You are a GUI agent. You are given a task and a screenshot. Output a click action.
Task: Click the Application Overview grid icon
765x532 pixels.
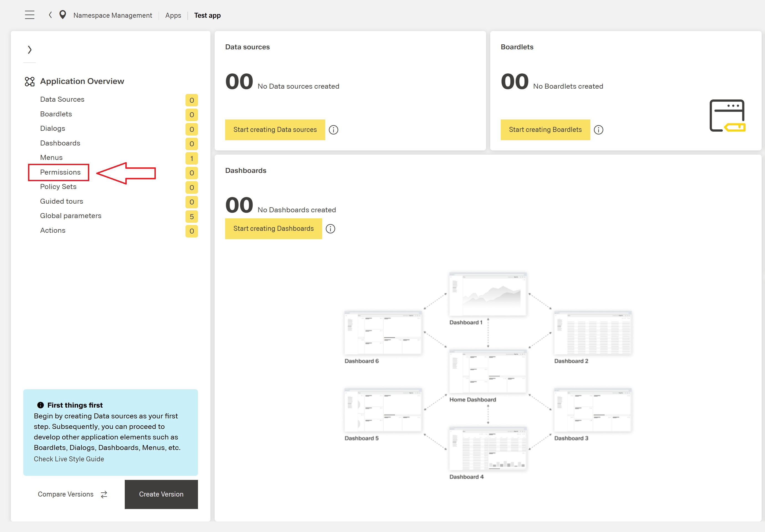pyautogui.click(x=29, y=81)
